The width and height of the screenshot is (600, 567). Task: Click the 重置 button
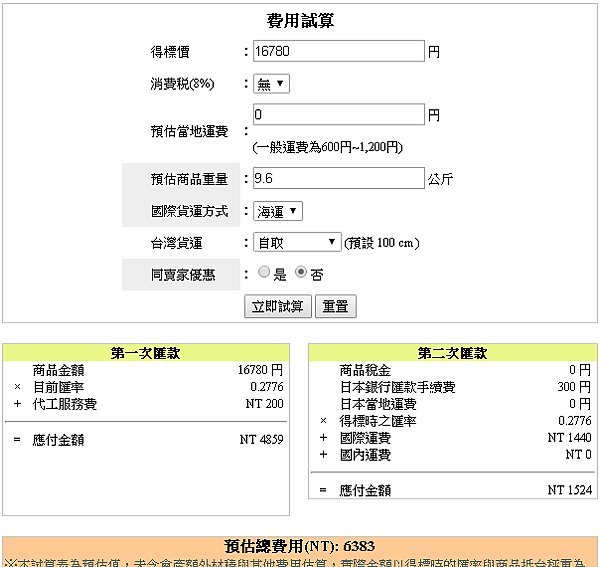(336, 306)
